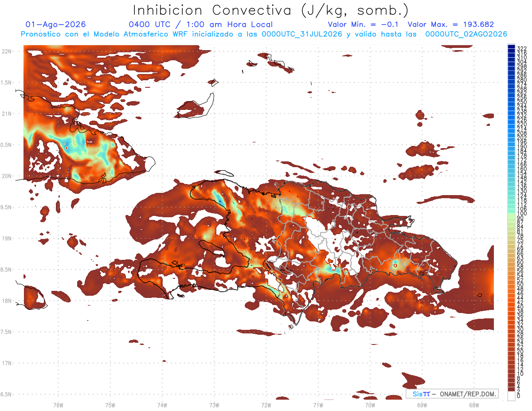The image size is (532, 411).
Task: Click the 18N latitude label
Action: pos(7,301)
